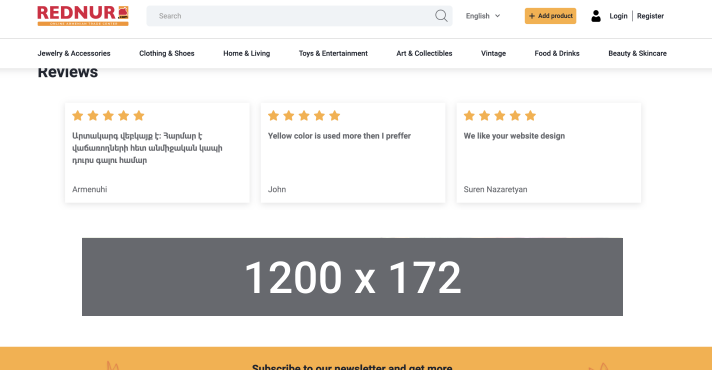
Task: Click the first star of John's review
Action: pos(273,115)
